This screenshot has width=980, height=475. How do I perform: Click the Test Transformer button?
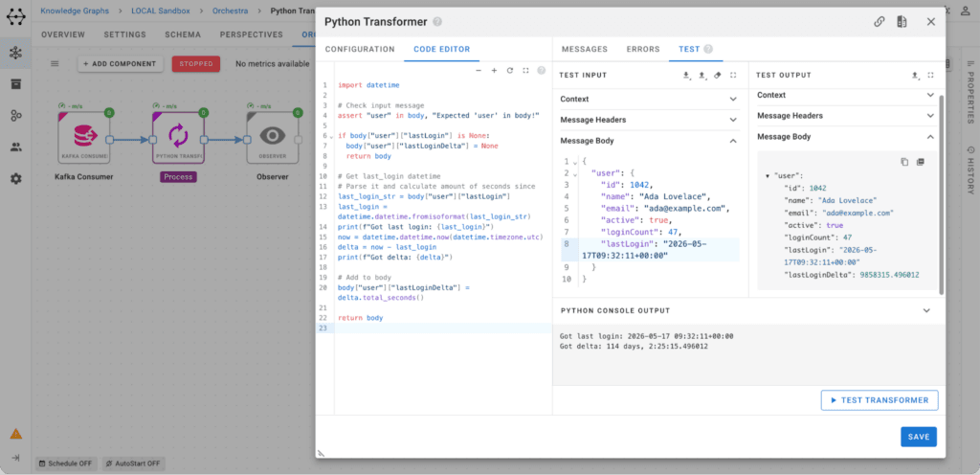(x=880, y=400)
